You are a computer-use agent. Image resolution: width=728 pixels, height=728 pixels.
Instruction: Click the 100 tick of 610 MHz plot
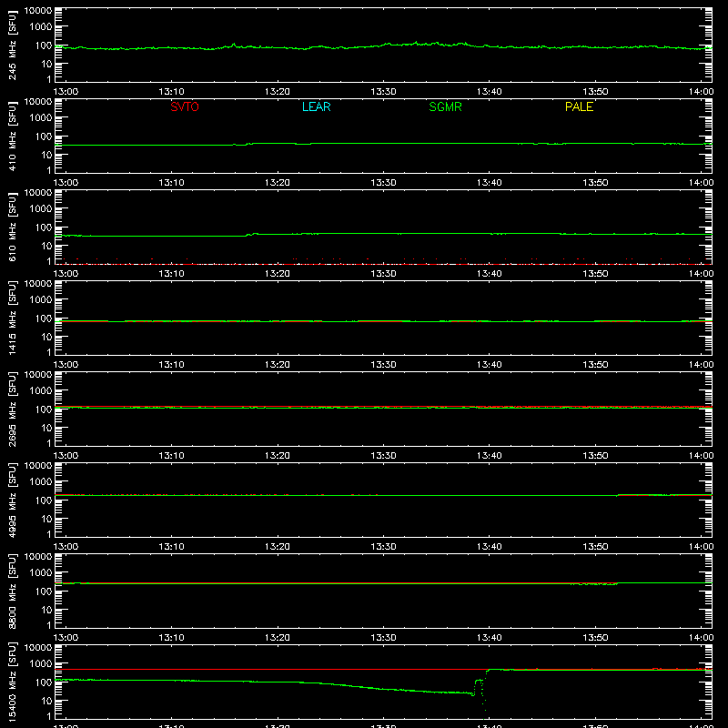pyautogui.click(x=44, y=227)
